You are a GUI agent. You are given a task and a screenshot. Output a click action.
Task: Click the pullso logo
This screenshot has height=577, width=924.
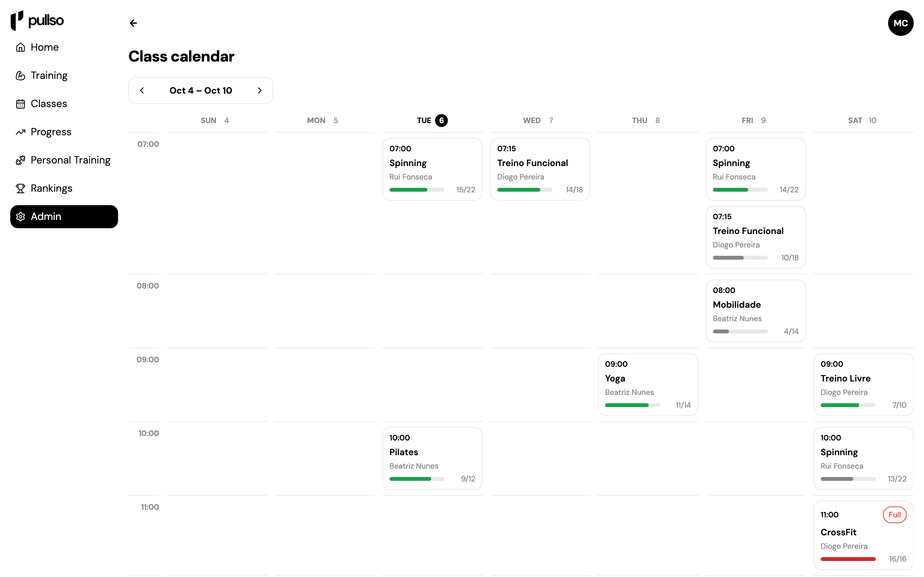(37, 21)
